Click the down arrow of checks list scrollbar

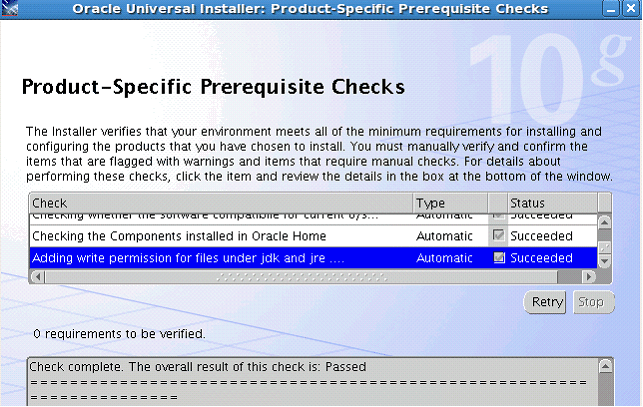pos(604,261)
